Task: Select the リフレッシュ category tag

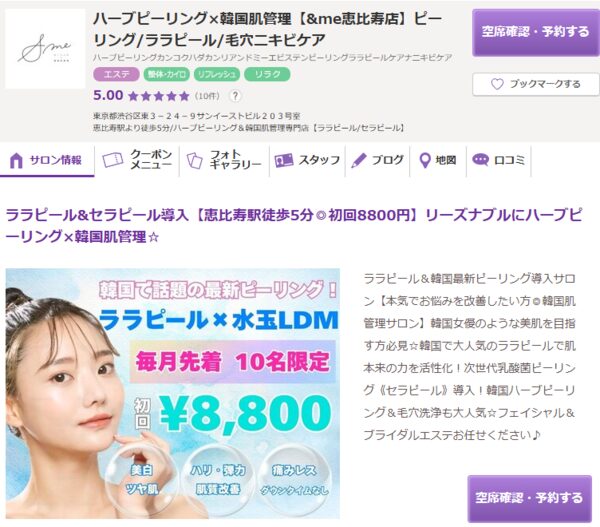Action: click(x=217, y=74)
